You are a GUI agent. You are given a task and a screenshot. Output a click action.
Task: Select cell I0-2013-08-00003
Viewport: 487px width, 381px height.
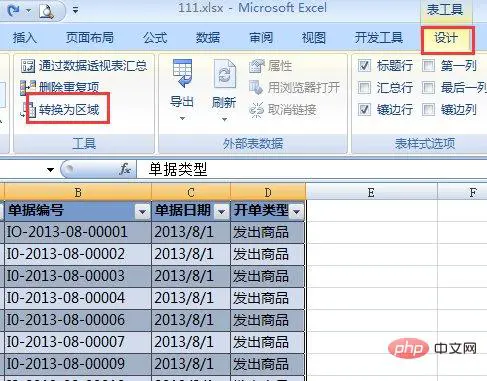pos(78,276)
